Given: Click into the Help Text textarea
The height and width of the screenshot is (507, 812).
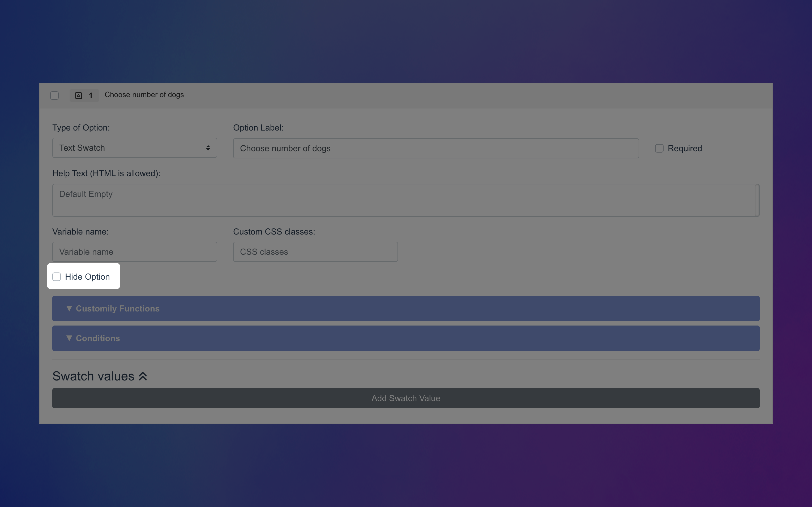Looking at the screenshot, I should (x=403, y=200).
